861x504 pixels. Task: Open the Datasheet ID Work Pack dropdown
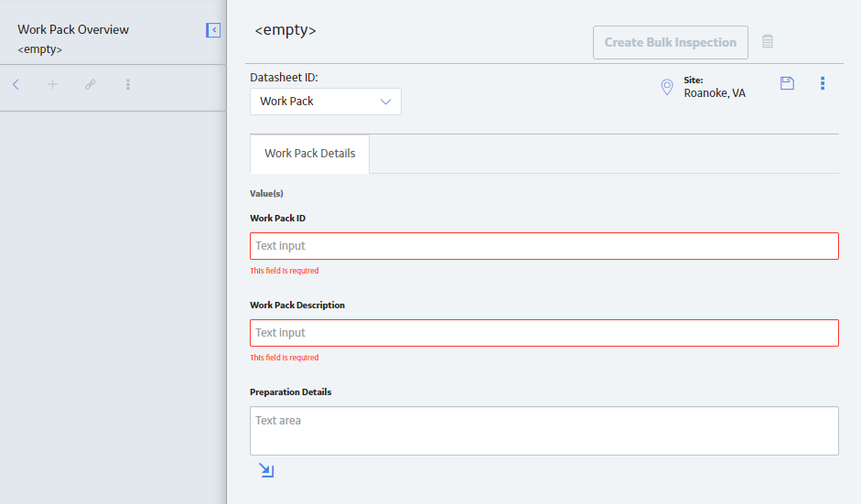pos(326,102)
